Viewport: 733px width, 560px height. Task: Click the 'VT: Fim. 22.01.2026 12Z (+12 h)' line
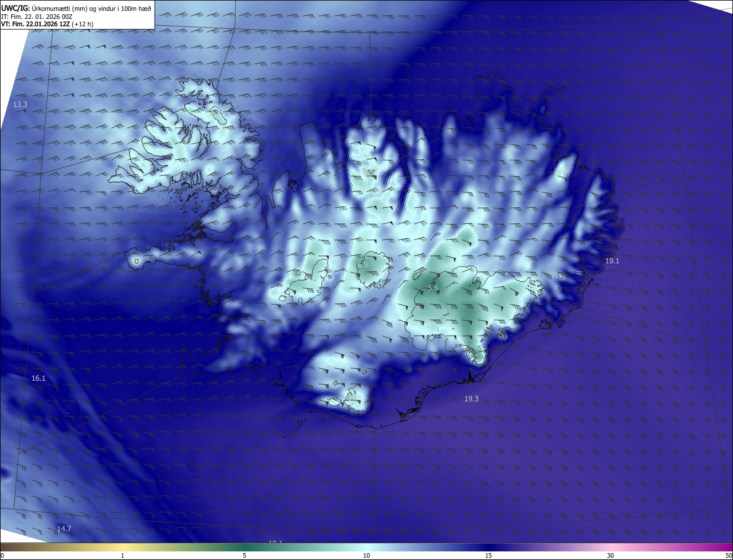pyautogui.click(x=46, y=25)
